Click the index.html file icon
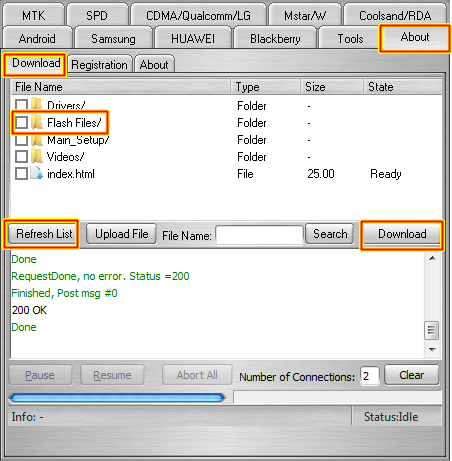 coord(37,173)
